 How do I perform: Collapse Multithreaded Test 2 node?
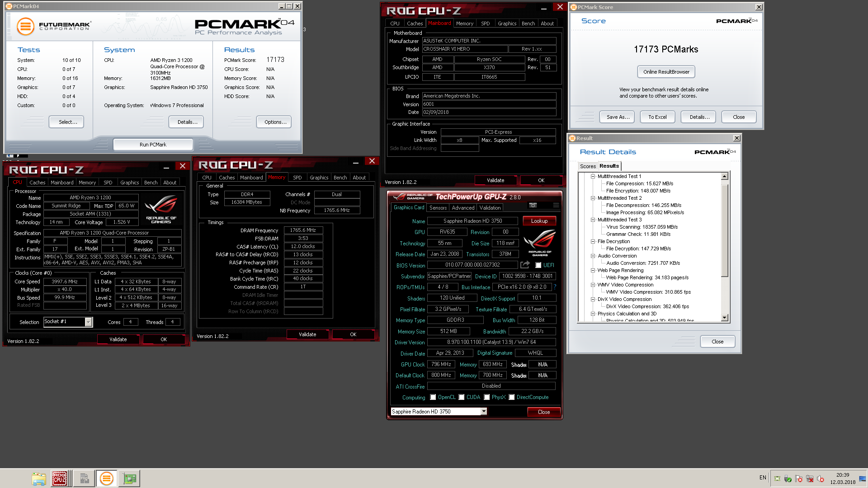pyautogui.click(x=593, y=198)
